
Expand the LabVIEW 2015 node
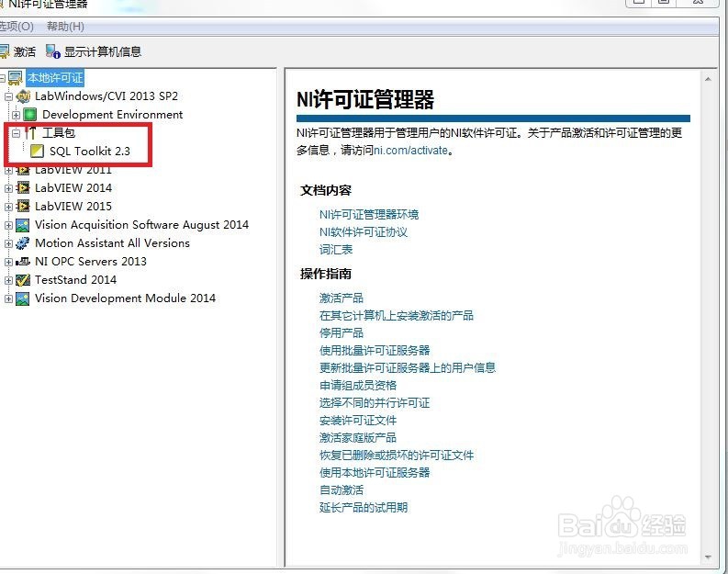[8, 207]
